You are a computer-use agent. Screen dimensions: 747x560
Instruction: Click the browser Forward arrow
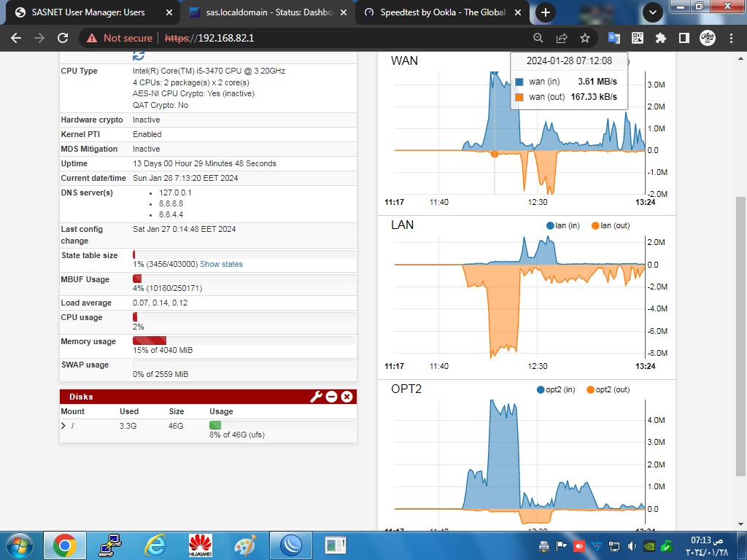pos(39,38)
